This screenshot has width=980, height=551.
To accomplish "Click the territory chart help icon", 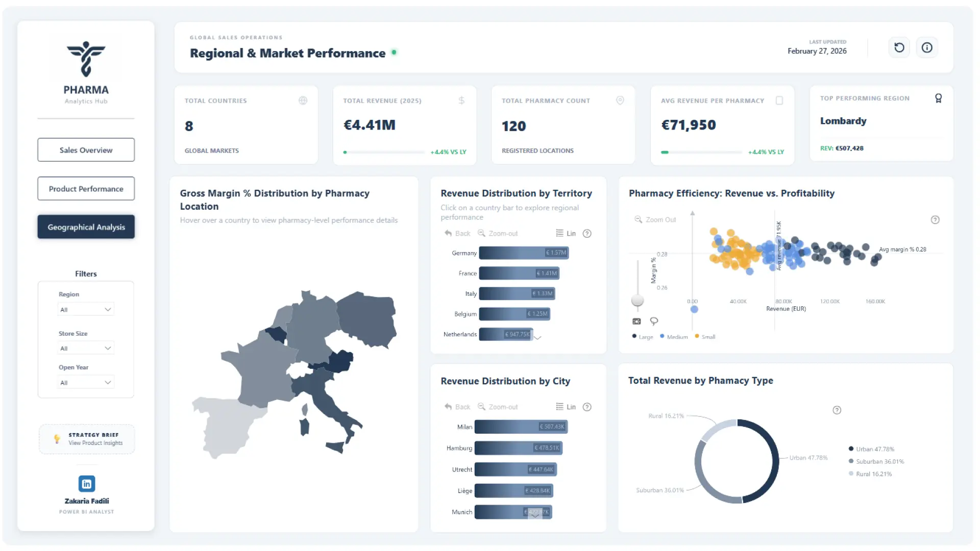I will tap(587, 234).
